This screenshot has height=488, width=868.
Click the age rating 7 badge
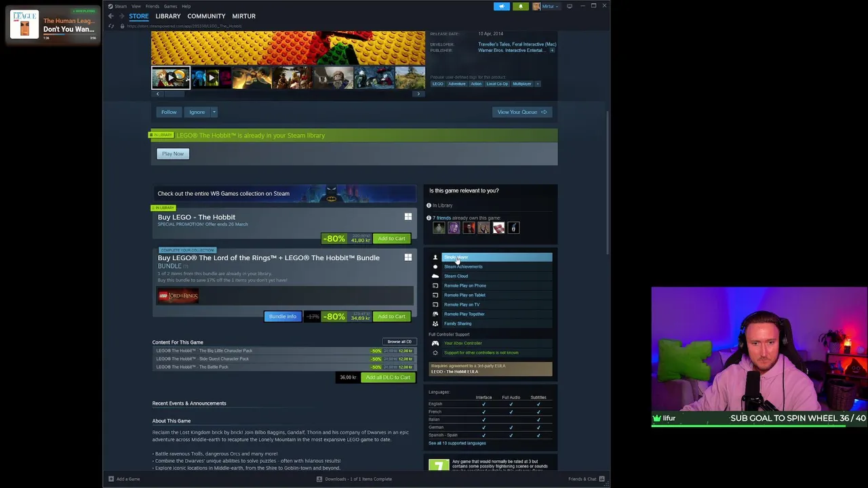click(439, 465)
